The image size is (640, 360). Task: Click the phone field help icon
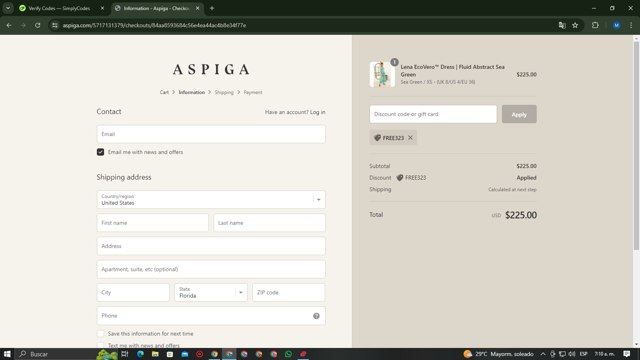pos(316,316)
